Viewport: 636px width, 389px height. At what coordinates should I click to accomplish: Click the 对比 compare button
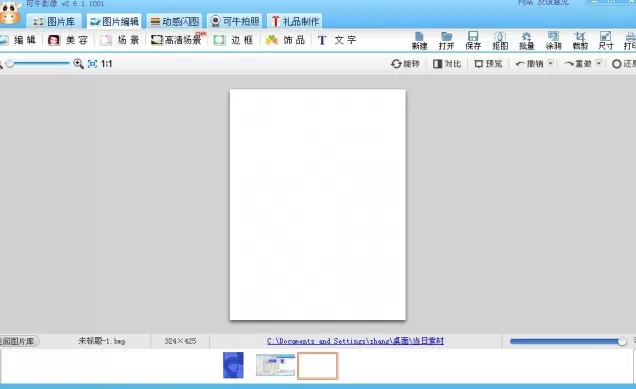tap(447, 64)
